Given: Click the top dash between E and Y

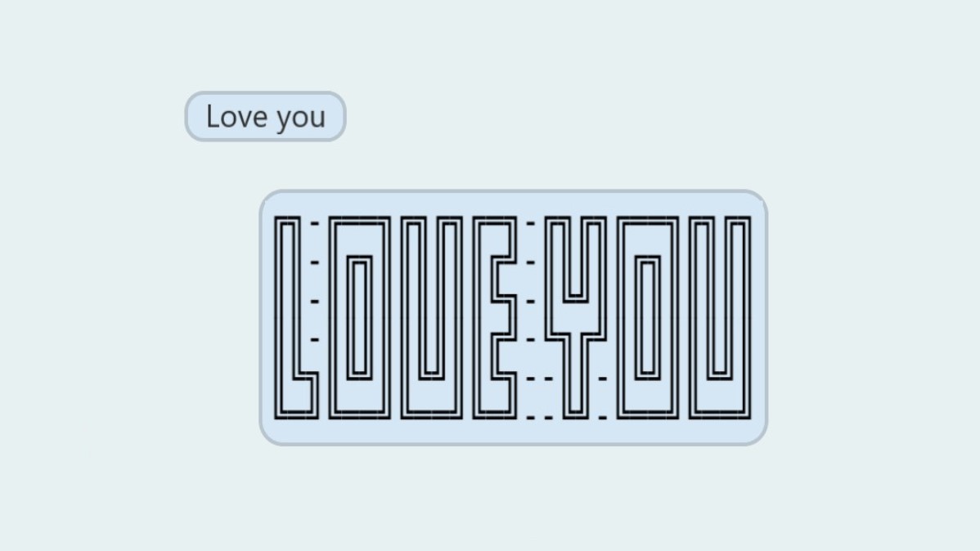Looking at the screenshot, I should click(x=531, y=223).
